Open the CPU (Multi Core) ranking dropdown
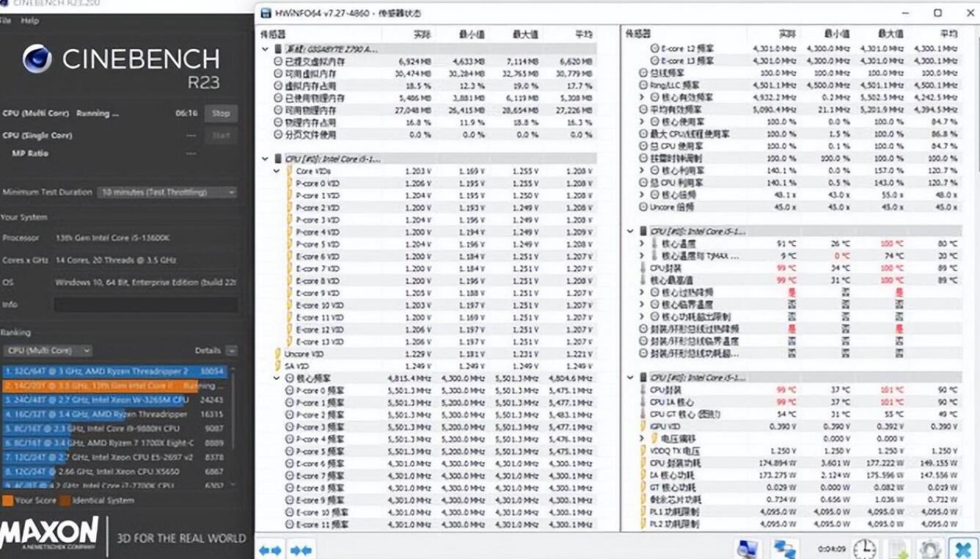This screenshot has height=559, width=980. coord(47,351)
